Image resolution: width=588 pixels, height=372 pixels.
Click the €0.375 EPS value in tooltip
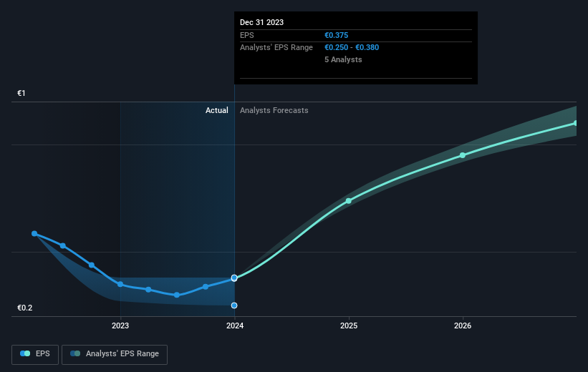click(x=337, y=35)
